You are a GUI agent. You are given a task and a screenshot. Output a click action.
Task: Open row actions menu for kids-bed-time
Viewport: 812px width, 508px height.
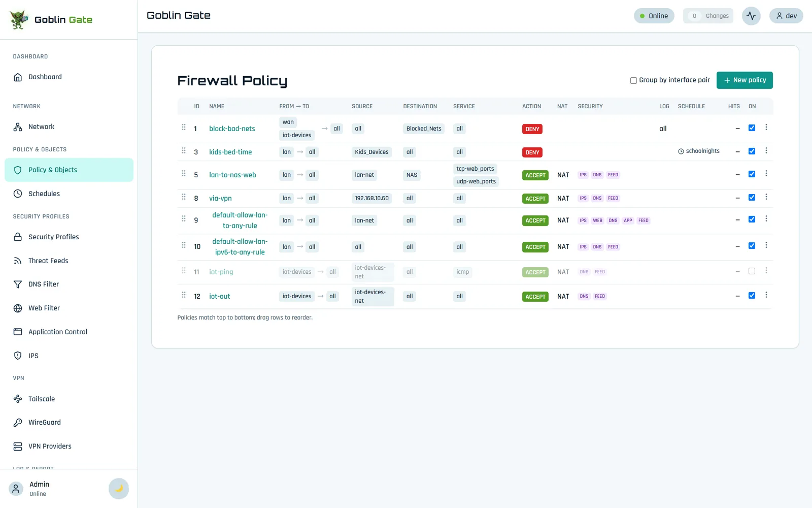pos(766,151)
